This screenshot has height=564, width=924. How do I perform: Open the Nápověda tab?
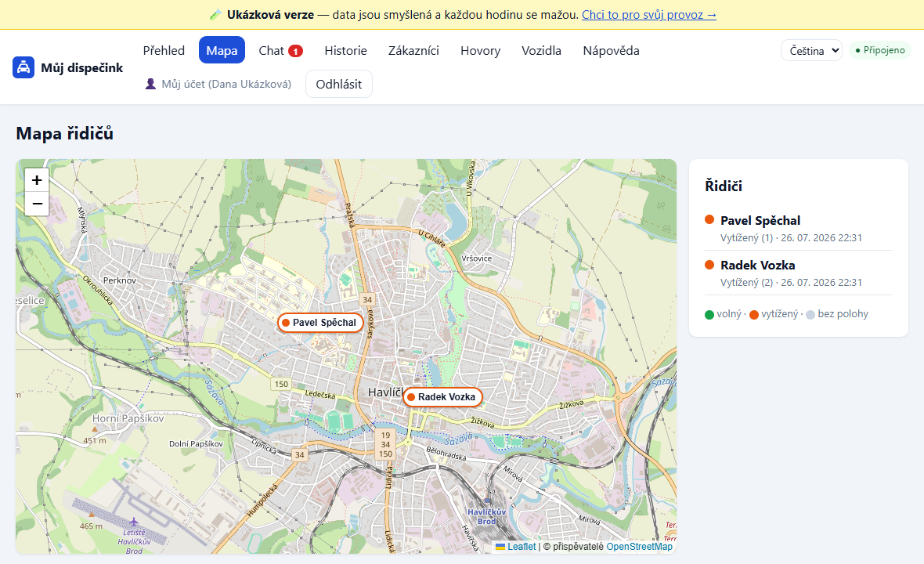click(x=611, y=51)
